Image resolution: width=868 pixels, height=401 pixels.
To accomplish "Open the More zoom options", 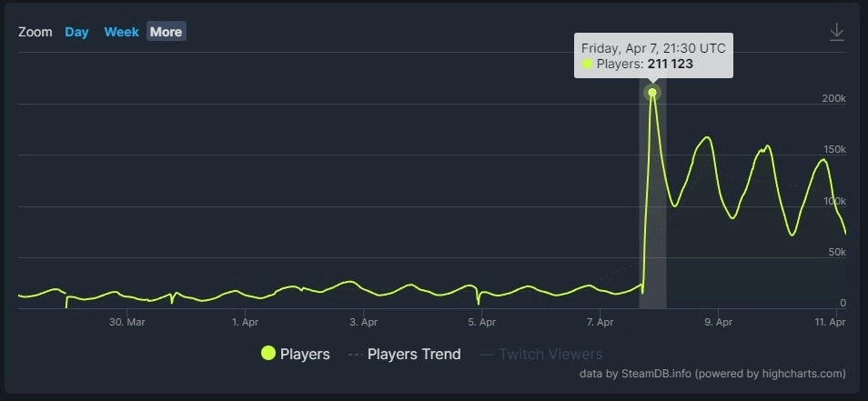I will [x=166, y=32].
